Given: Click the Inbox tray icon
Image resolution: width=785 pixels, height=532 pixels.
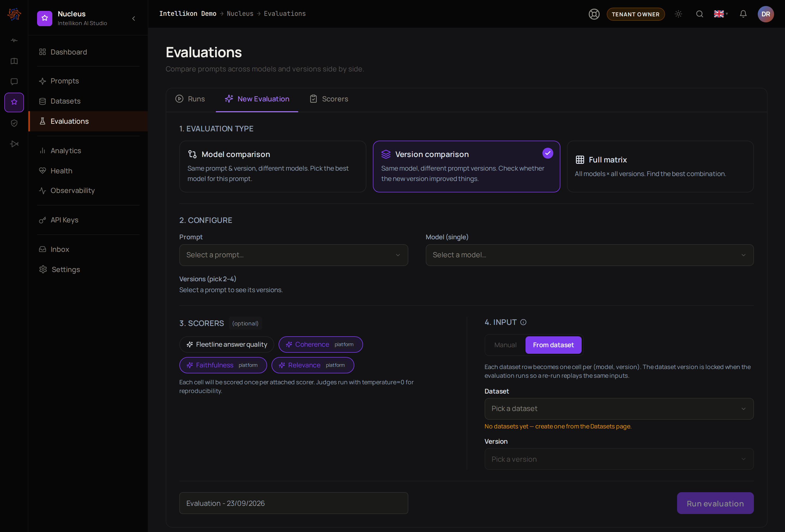Looking at the screenshot, I should 42,249.
